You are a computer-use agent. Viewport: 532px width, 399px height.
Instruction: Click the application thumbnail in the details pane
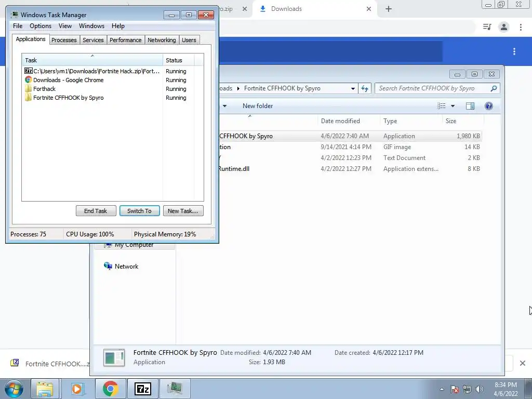click(114, 357)
